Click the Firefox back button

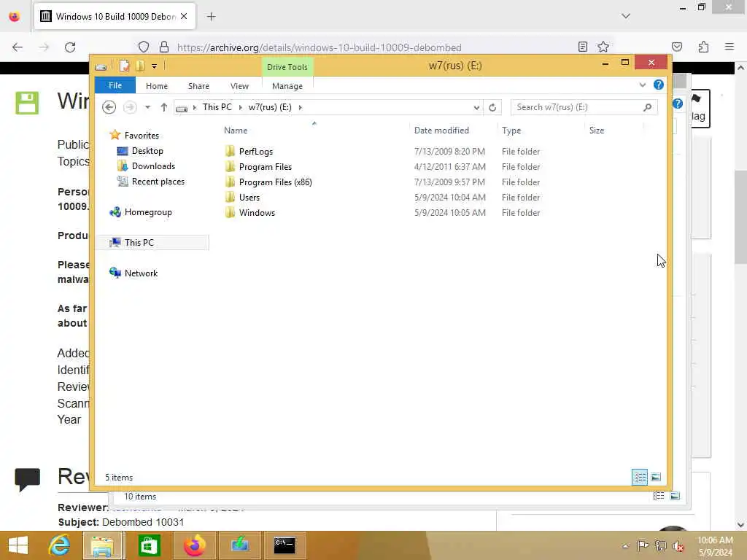[18, 47]
